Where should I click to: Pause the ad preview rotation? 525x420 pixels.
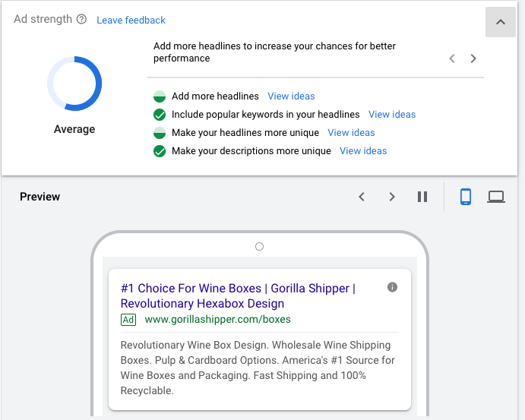422,197
